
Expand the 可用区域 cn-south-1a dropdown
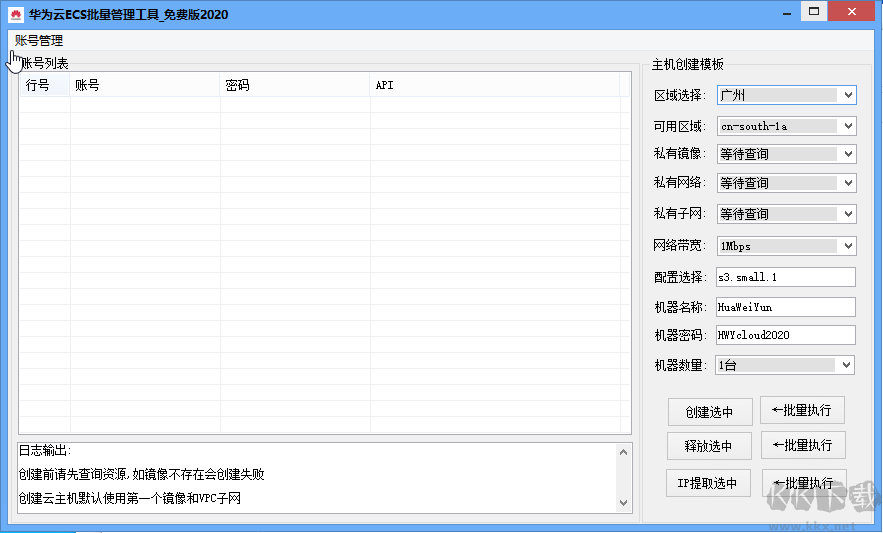click(x=787, y=126)
